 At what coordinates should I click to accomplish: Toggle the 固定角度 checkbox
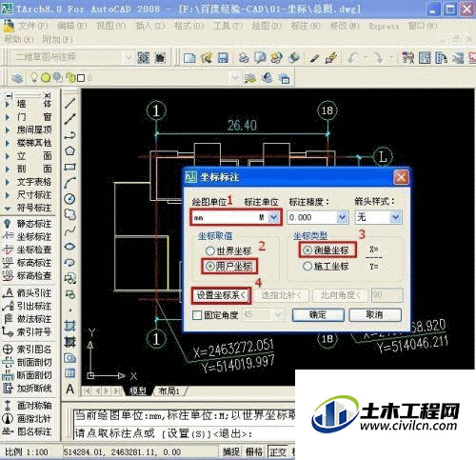197,315
